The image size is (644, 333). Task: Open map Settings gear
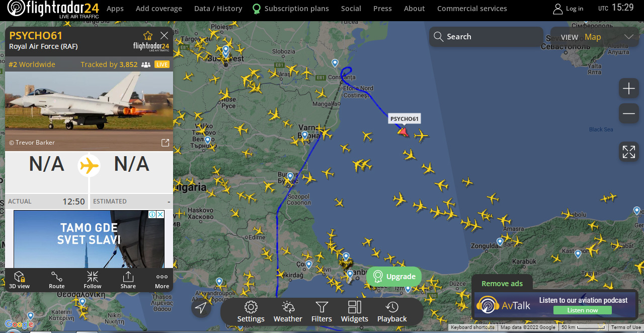coord(251,312)
